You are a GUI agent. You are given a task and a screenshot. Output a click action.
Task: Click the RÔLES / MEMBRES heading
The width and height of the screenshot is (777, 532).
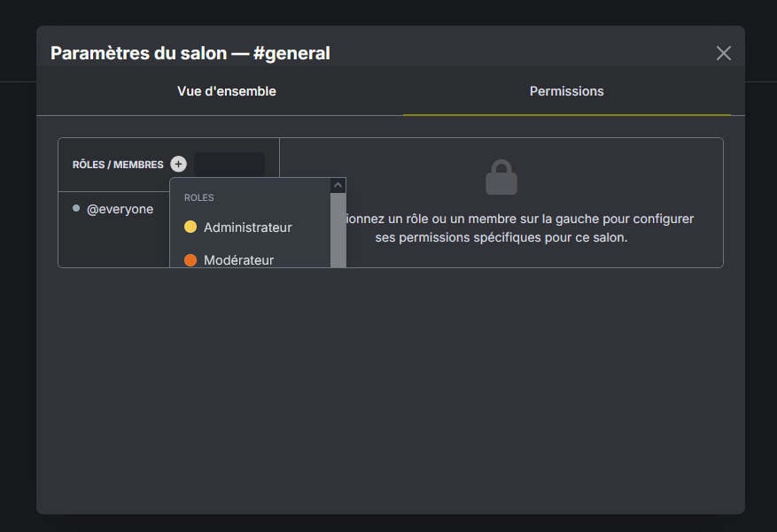[x=118, y=165]
